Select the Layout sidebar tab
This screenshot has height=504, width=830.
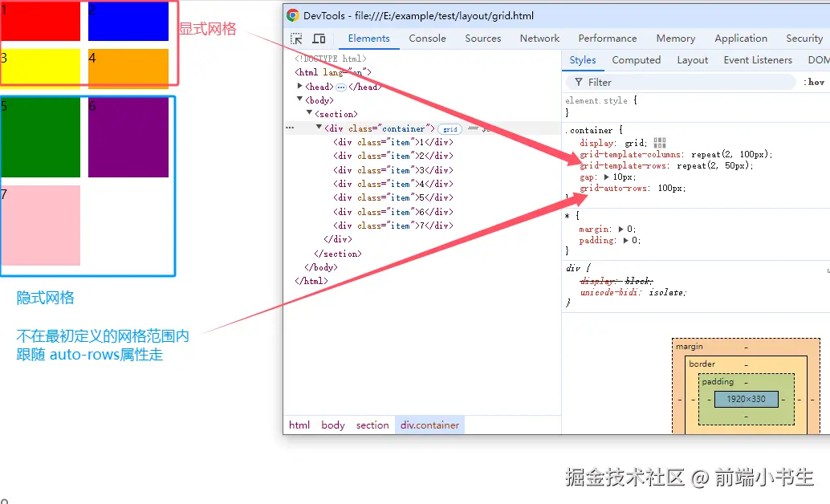tap(693, 60)
